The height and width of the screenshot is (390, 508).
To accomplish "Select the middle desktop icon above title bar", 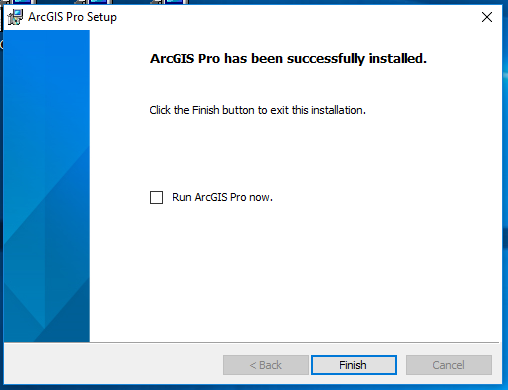I will click(x=95, y=2).
